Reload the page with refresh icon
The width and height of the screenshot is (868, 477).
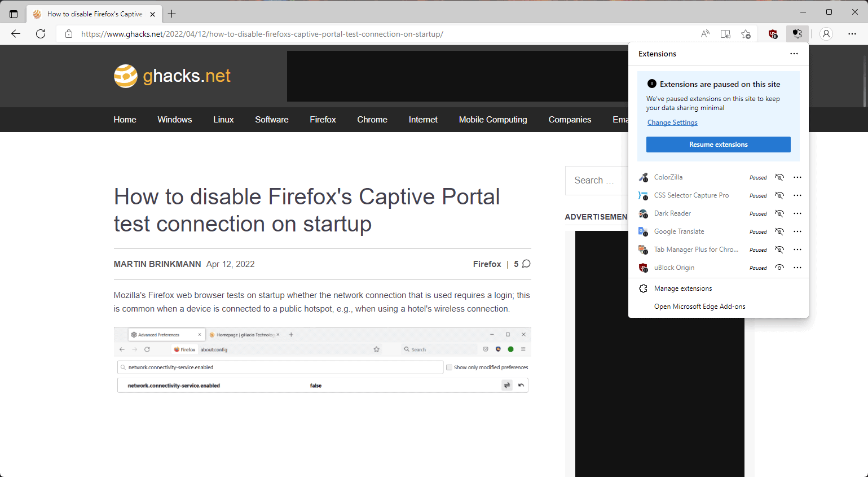(x=41, y=34)
